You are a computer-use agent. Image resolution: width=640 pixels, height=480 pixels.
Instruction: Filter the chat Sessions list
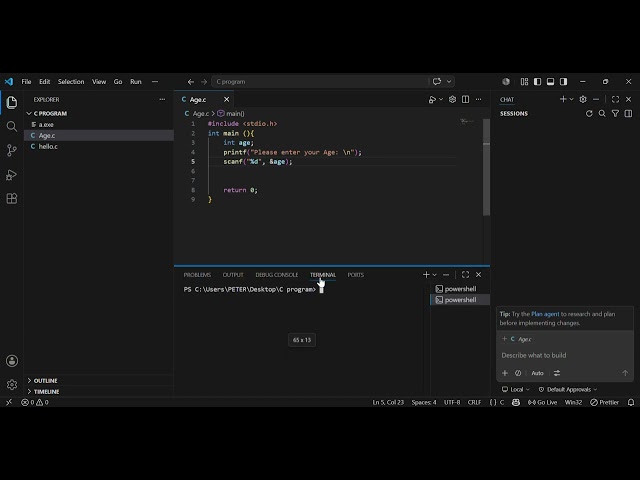coord(615,113)
